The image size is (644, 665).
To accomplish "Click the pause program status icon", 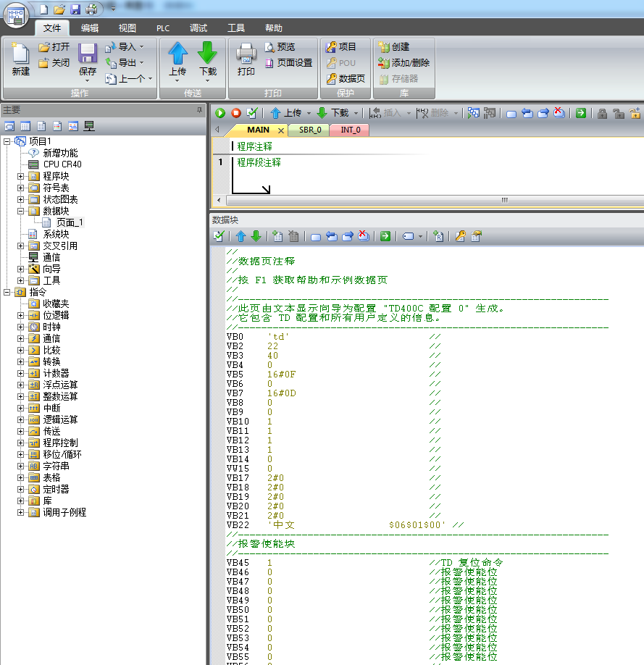I will 490,113.
